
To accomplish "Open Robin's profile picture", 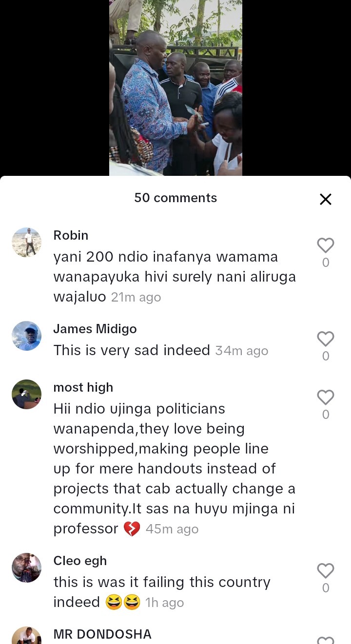I will [x=26, y=242].
